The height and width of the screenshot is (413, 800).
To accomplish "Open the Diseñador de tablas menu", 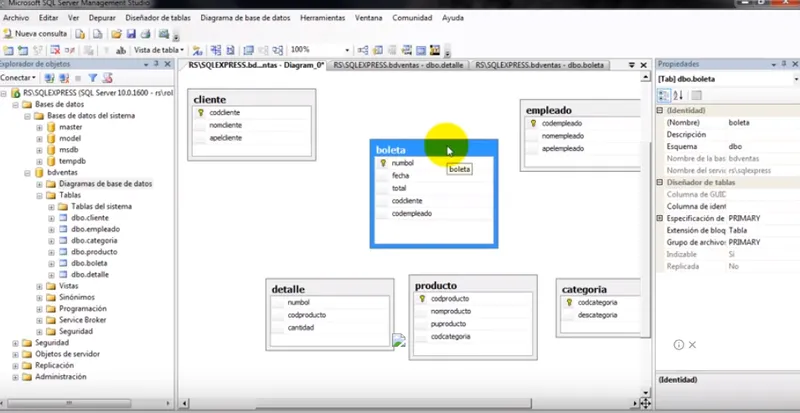I will pos(158,18).
